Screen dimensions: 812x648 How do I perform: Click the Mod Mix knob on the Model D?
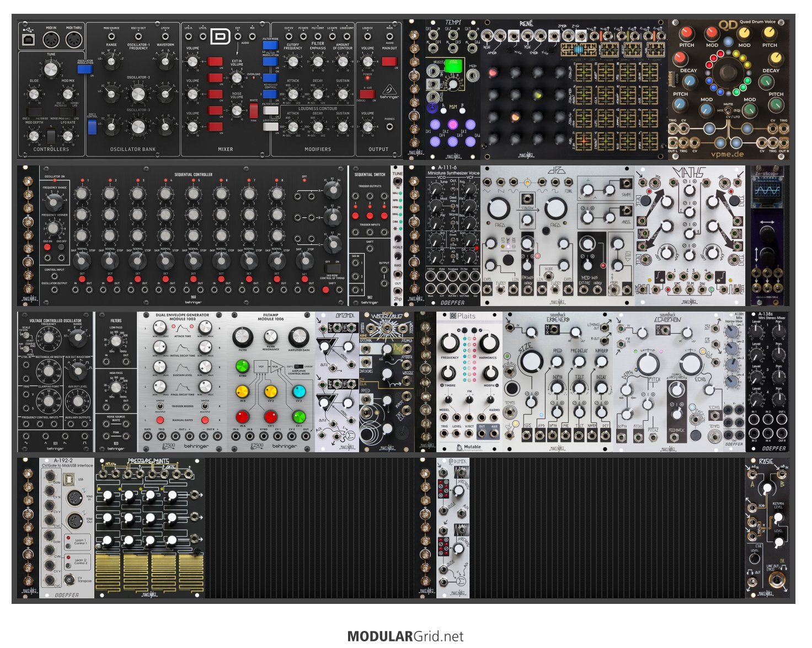click(x=68, y=95)
